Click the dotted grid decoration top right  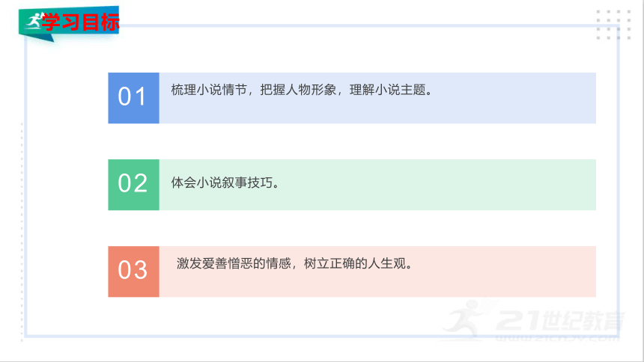click(613, 25)
